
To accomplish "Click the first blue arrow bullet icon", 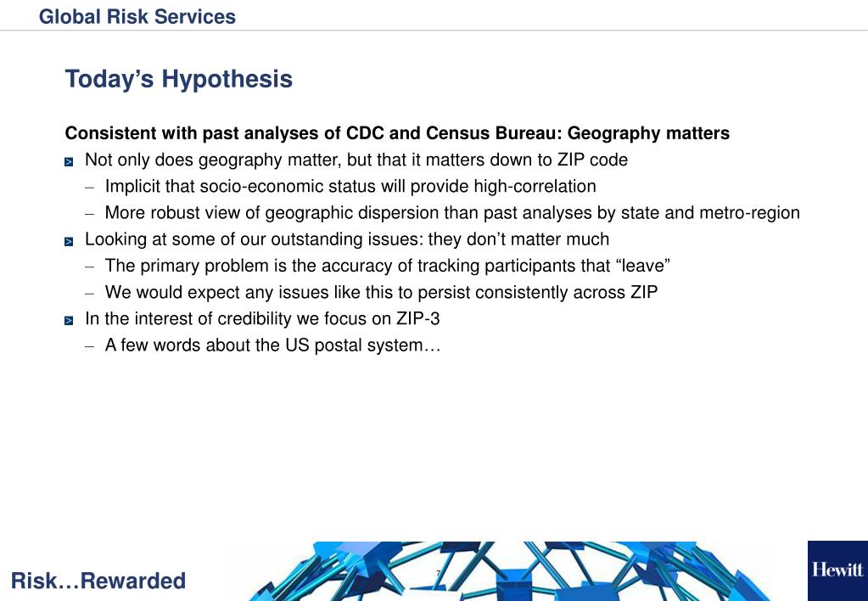I will click(69, 162).
